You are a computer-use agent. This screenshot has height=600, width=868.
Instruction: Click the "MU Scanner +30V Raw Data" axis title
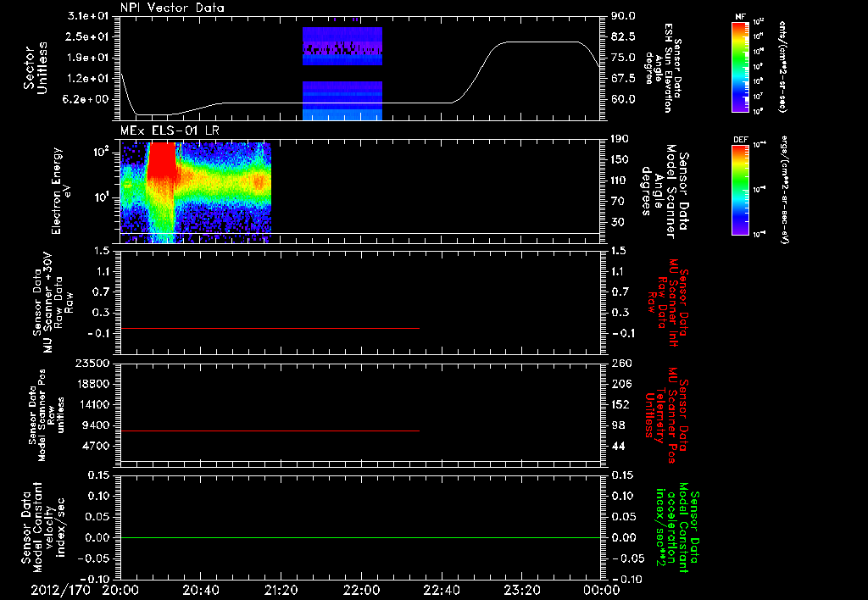[50, 303]
